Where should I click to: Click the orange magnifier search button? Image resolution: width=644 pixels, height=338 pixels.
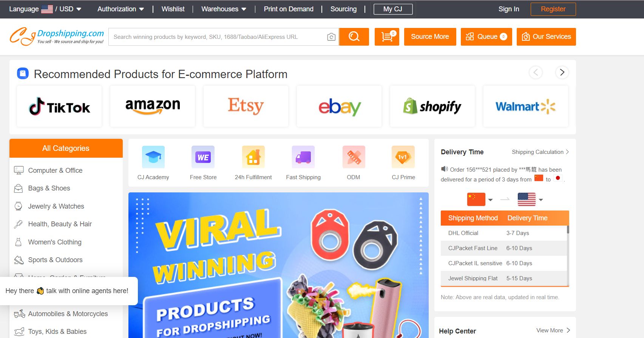[x=354, y=37]
